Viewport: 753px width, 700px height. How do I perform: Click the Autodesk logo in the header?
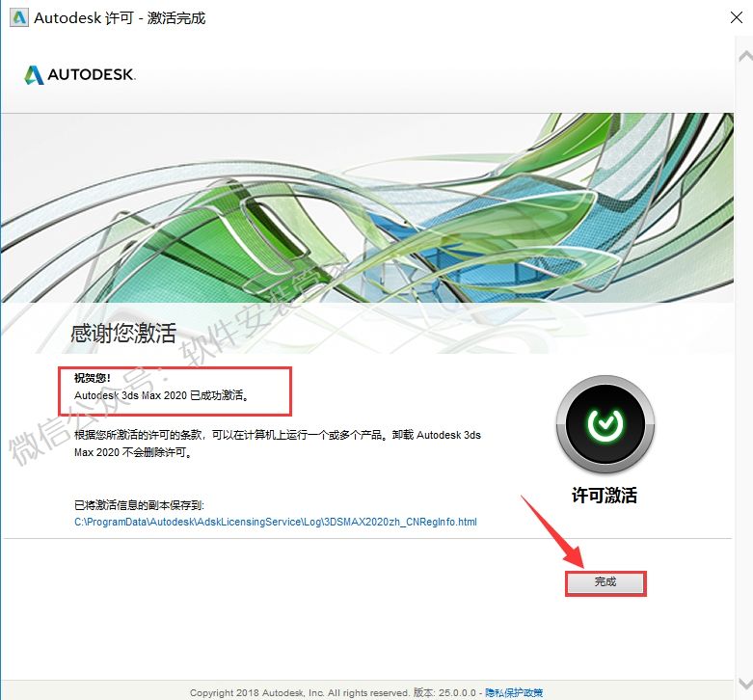[x=80, y=75]
